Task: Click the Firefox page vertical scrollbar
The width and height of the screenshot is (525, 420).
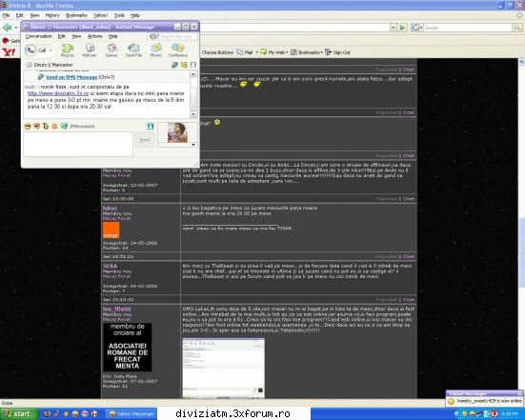Action: click(x=521, y=229)
